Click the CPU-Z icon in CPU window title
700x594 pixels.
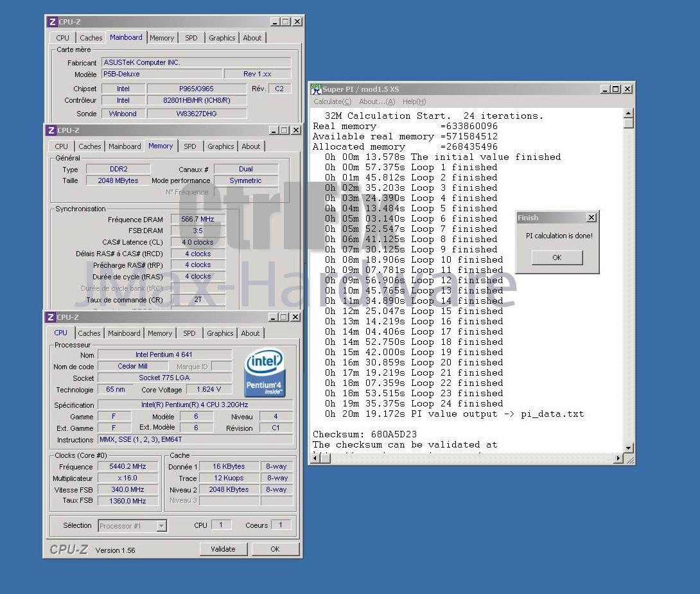point(51,317)
